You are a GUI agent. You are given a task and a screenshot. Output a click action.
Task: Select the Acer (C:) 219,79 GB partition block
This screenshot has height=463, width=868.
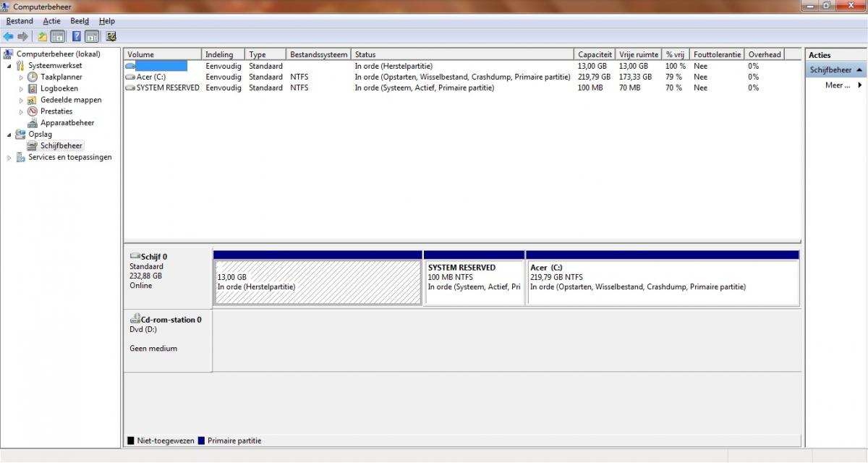(x=663, y=282)
